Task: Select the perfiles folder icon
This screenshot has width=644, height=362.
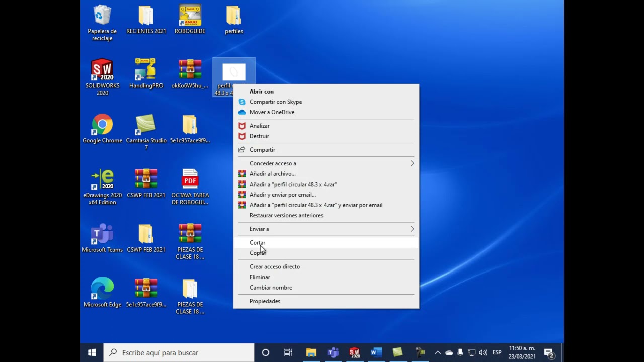Action: [234, 20]
